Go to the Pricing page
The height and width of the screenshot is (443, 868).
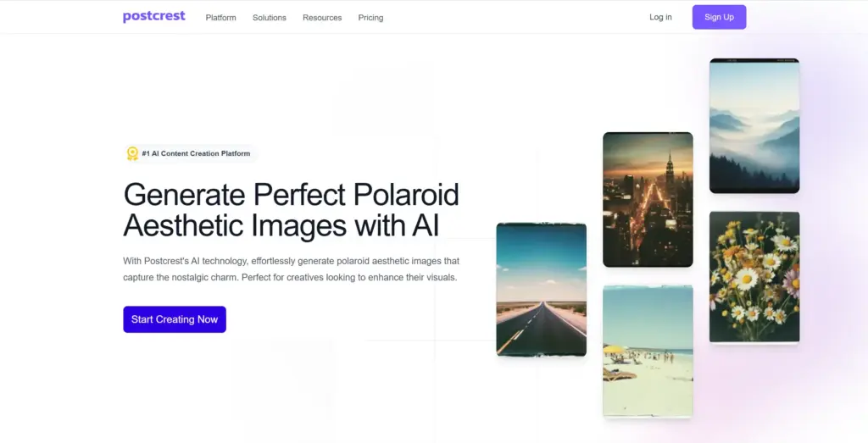(x=371, y=18)
